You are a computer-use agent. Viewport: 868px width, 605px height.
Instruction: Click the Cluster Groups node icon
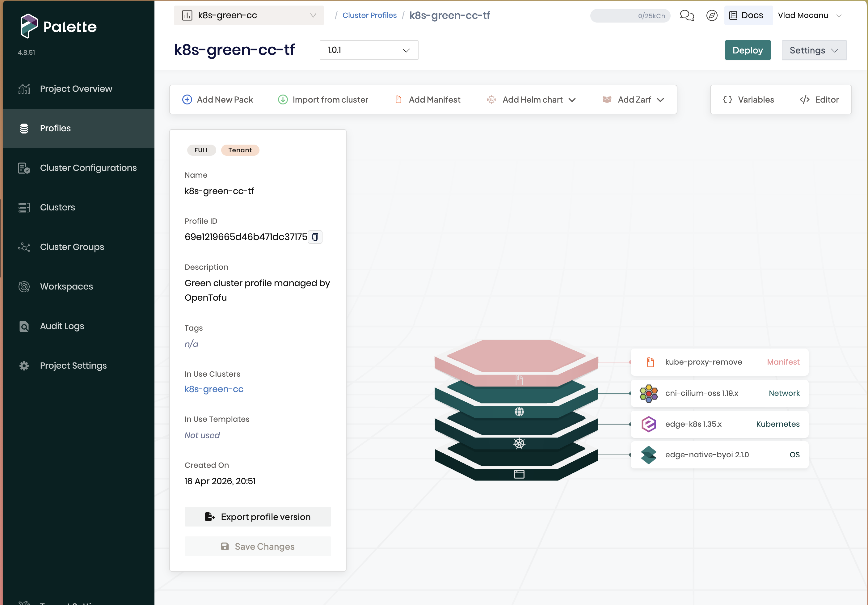[x=24, y=247]
